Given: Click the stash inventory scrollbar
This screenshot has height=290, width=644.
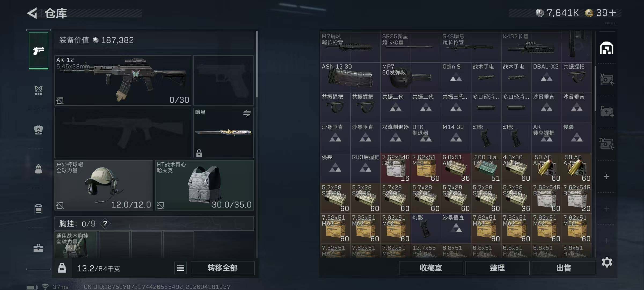Looking at the screenshot, I should (595, 89).
